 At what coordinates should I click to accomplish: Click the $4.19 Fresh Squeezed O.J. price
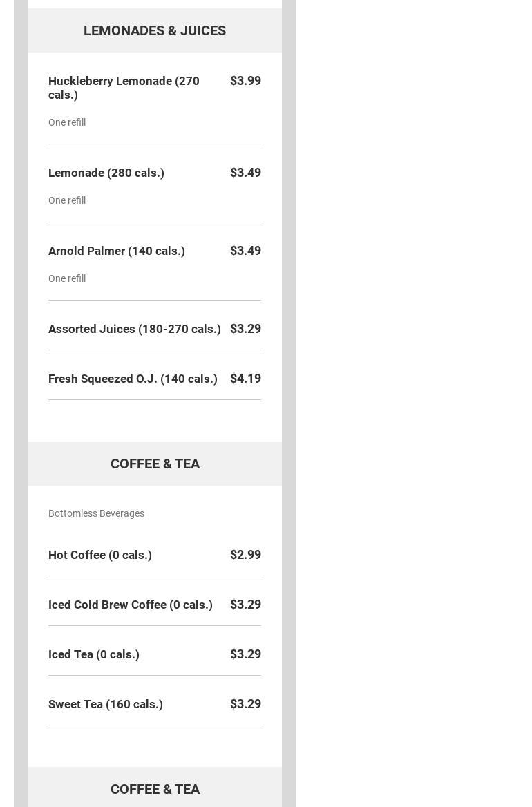tap(245, 379)
